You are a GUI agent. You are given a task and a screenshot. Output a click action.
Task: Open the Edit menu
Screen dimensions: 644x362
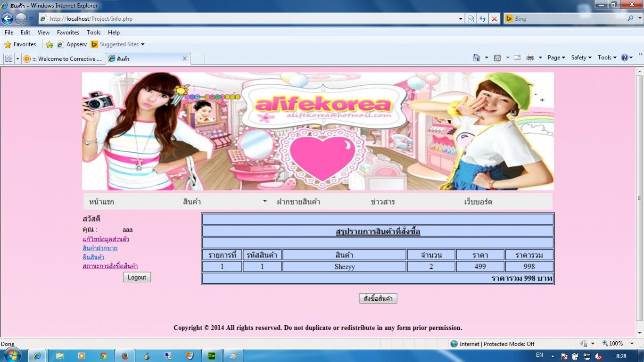click(25, 33)
